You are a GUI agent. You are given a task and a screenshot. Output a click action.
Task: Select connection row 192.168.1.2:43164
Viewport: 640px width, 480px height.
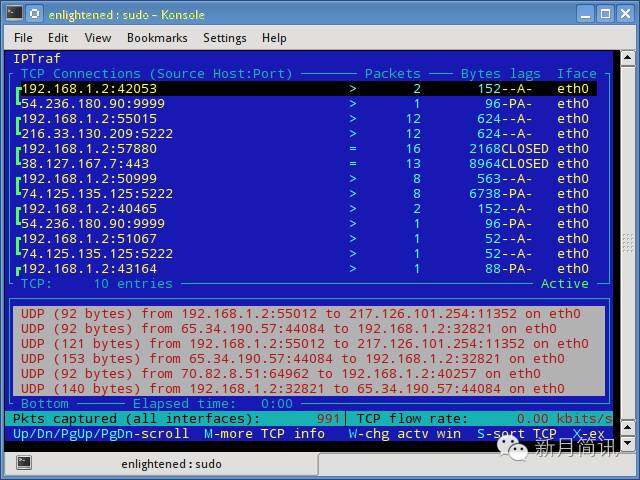coord(305,269)
